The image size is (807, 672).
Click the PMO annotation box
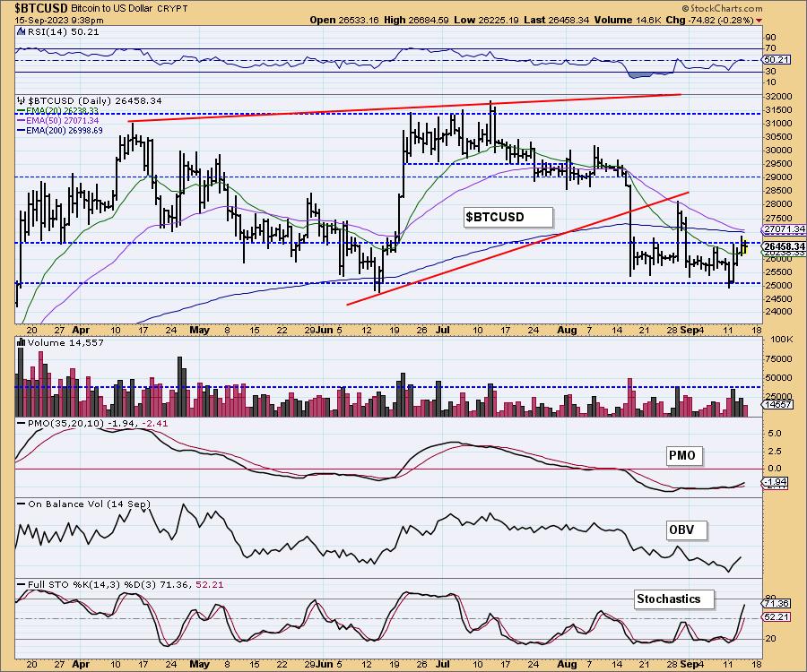[x=683, y=455]
